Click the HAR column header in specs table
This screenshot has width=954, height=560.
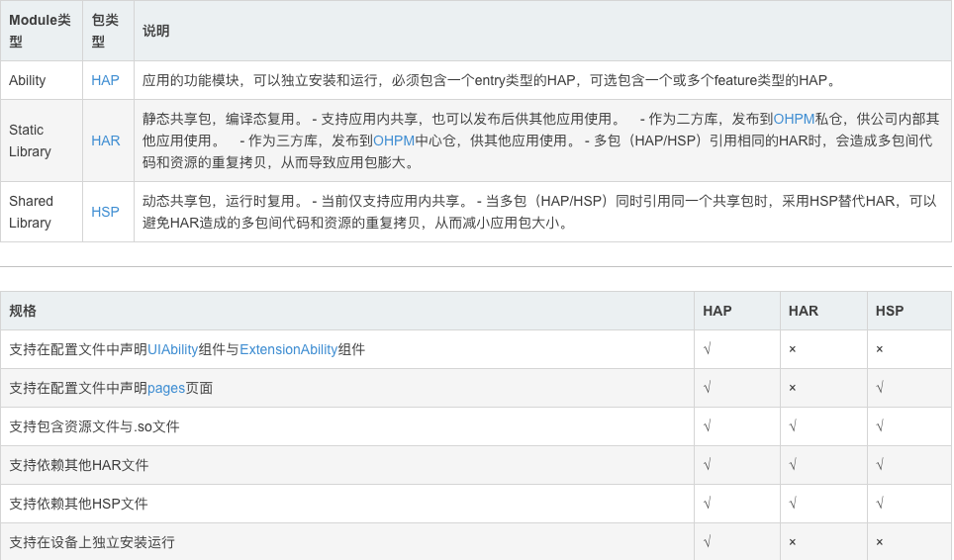tap(803, 311)
